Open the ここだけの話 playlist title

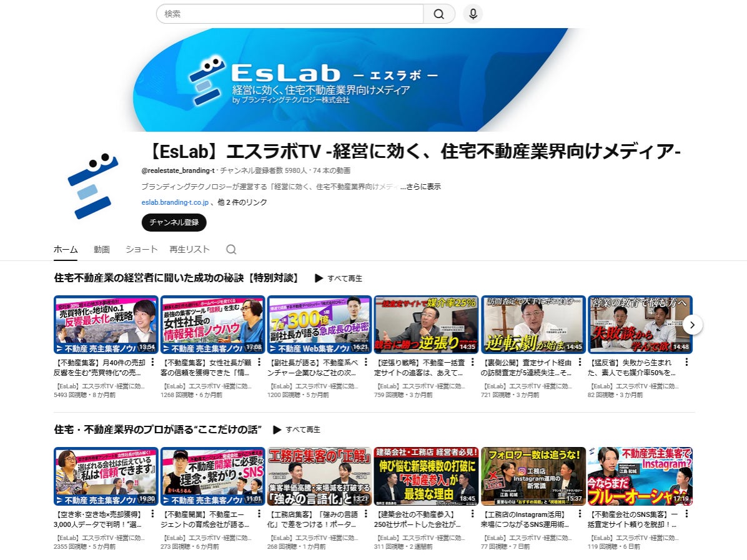point(157,430)
